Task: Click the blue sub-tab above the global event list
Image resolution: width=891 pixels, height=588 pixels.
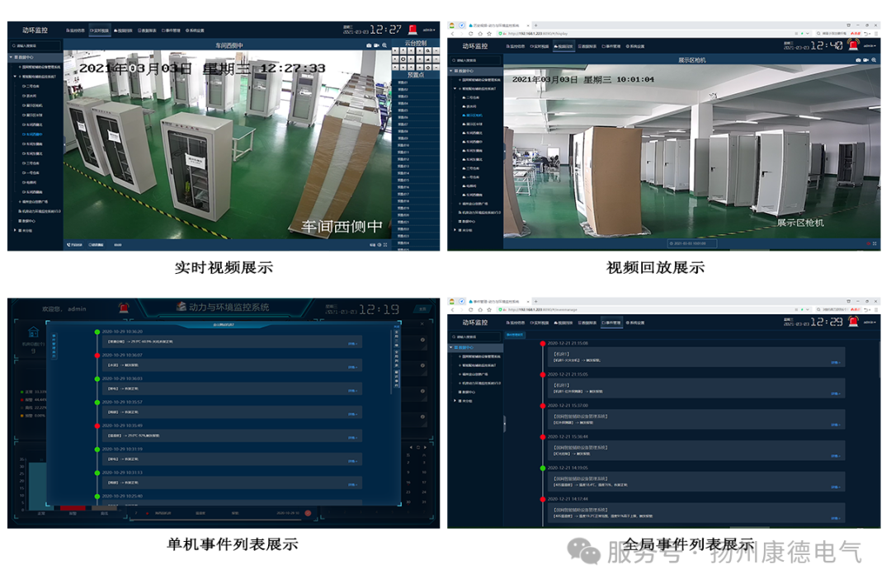Action: pos(515,335)
